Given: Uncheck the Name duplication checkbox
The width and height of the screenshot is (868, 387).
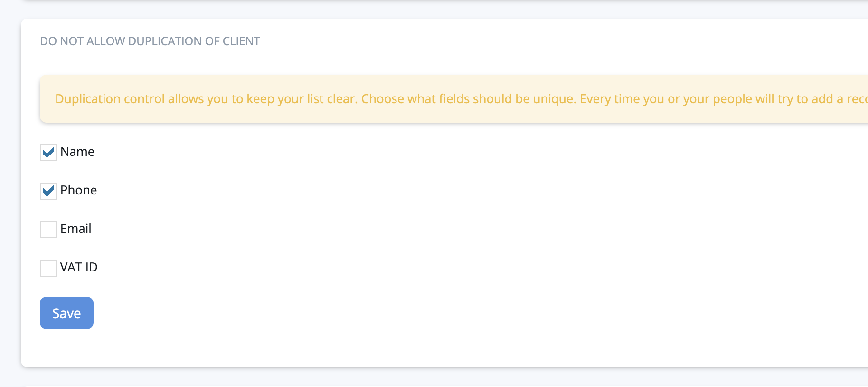Looking at the screenshot, I should pos(48,153).
